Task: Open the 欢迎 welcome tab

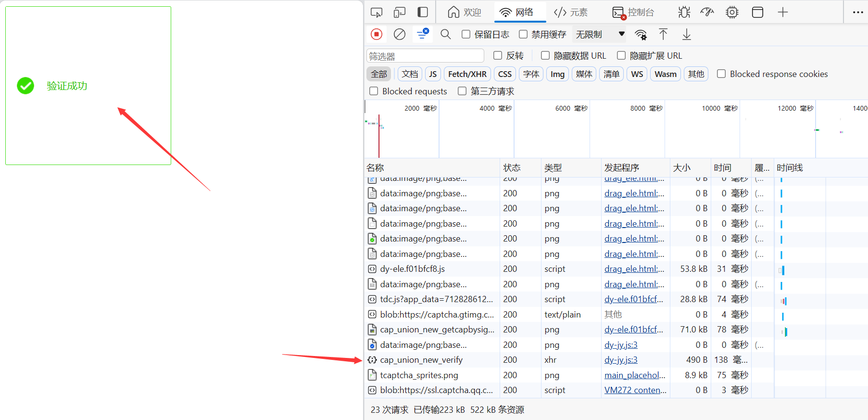Action: pyautogui.click(x=464, y=13)
